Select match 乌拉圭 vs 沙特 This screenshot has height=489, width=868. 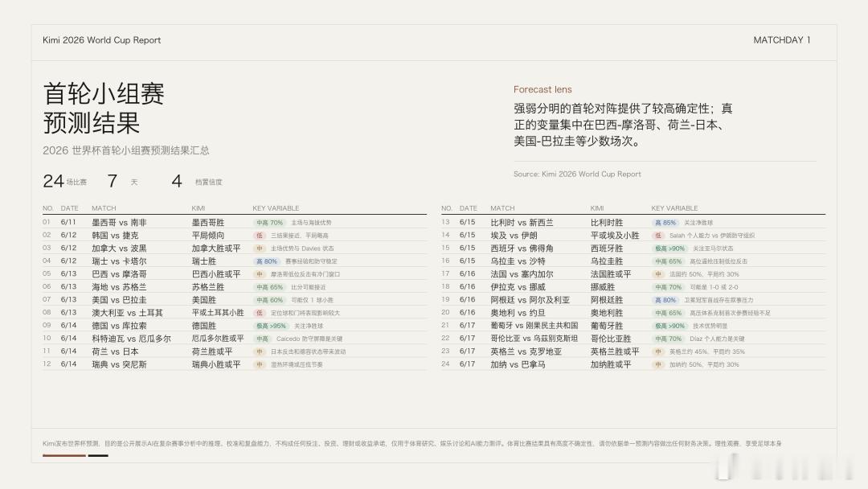coord(518,261)
